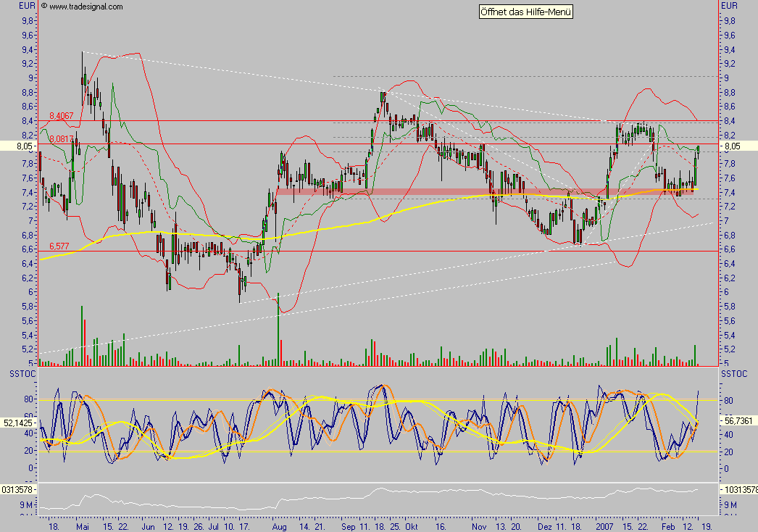Image resolution: width=758 pixels, height=532 pixels.
Task: Click the right 8,05 current price marker
Action: tap(734, 146)
